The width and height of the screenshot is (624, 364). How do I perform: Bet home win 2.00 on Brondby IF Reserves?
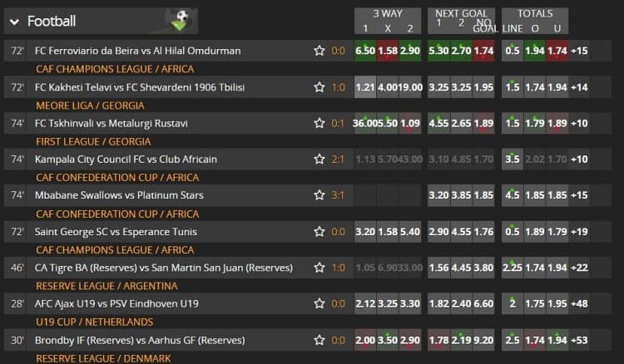coord(365,340)
